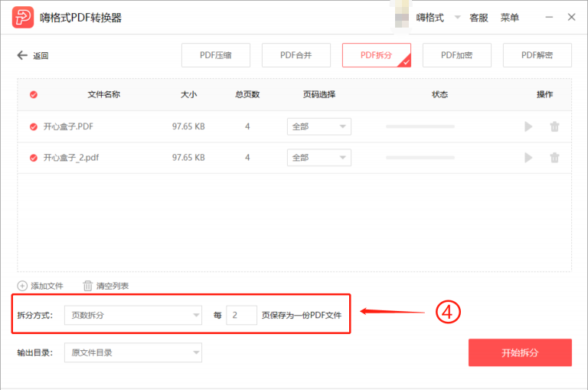Click the 输出目录 label
The height and width of the screenshot is (390, 588).
[x=35, y=353]
